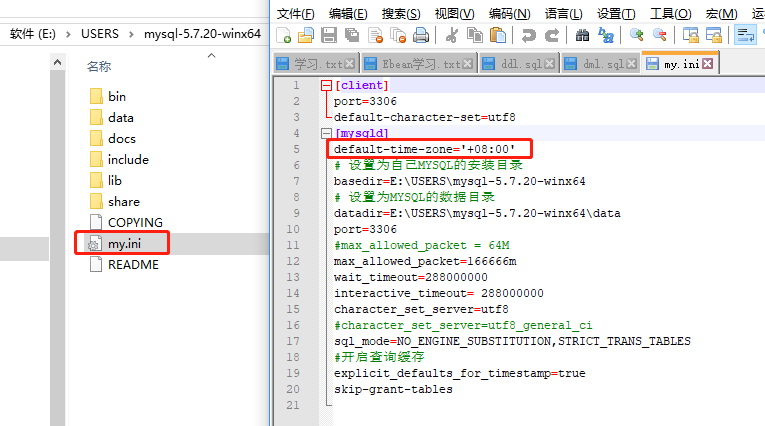Zoom out of the editor text
Viewport: 765px width, 426px height.
[660, 35]
